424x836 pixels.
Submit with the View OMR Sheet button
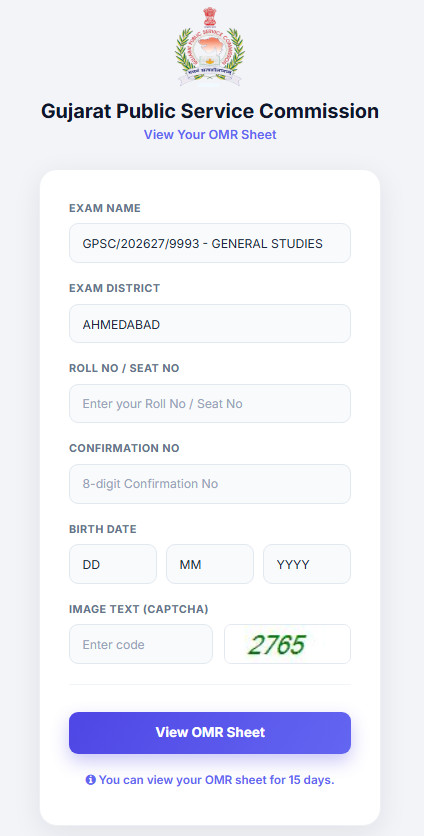click(x=210, y=733)
